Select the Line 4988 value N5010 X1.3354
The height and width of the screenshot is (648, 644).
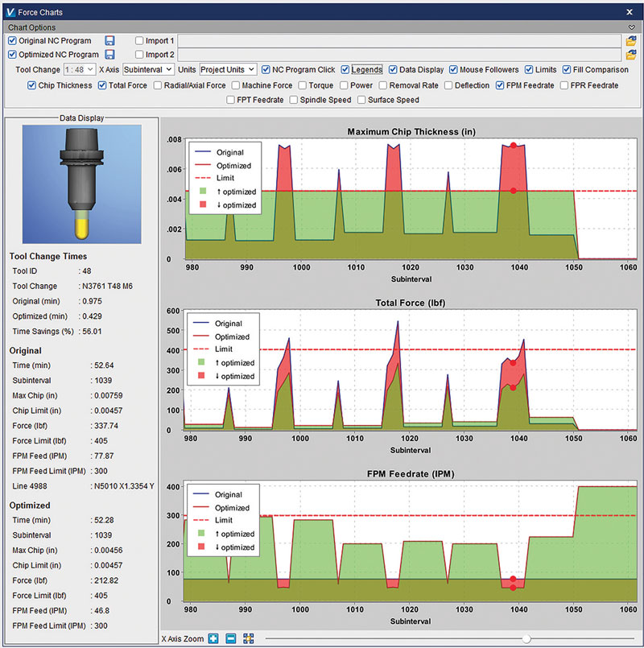pos(124,486)
